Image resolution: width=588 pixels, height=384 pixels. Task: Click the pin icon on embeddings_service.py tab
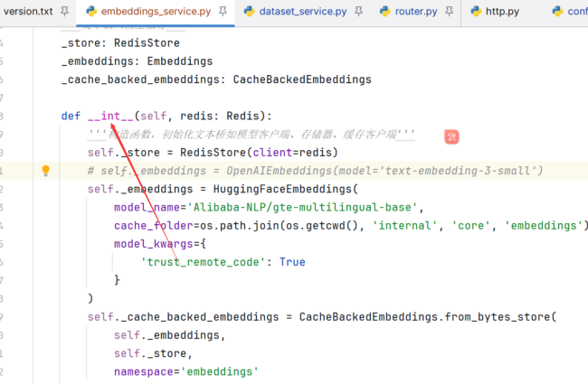(x=223, y=12)
